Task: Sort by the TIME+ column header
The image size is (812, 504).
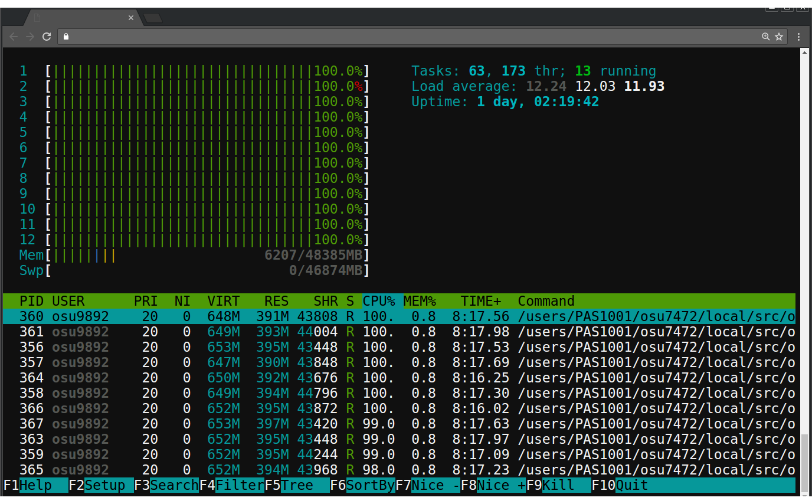Action: 481,301
